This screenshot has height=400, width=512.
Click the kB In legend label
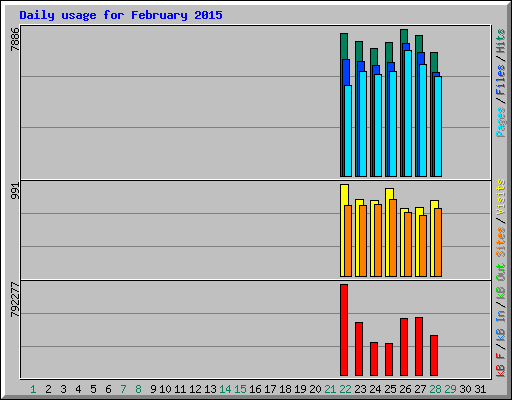point(501,326)
